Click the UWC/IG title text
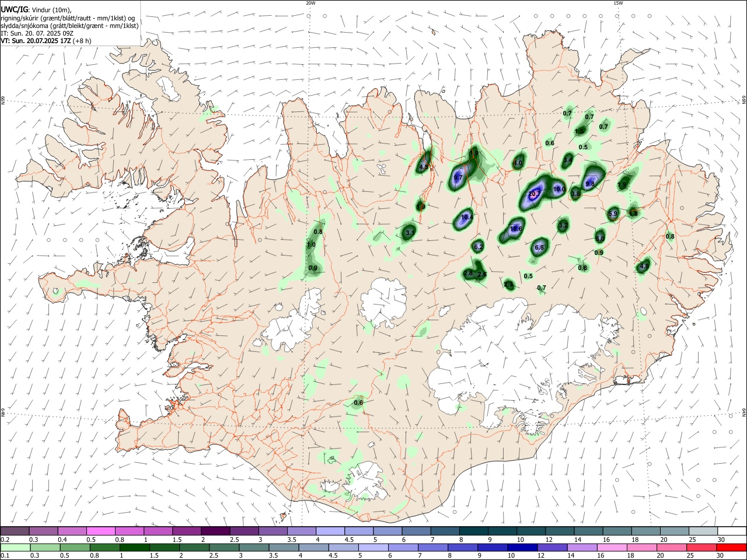This screenshot has width=747, height=560. pos(13,9)
